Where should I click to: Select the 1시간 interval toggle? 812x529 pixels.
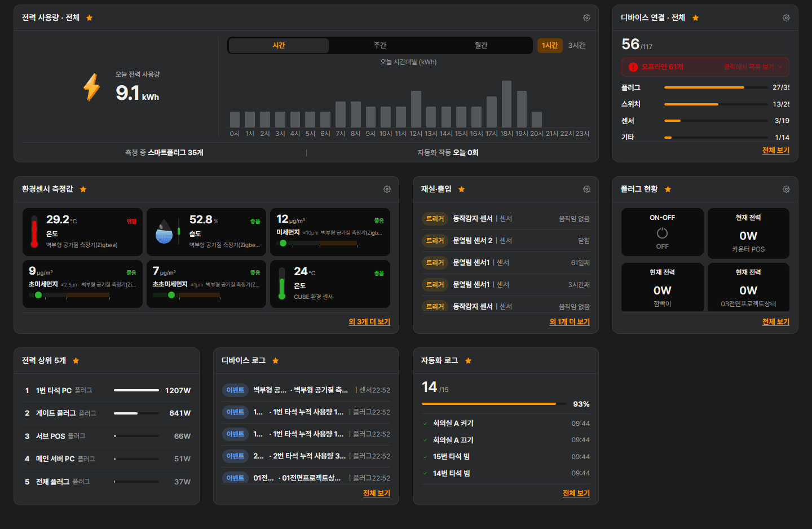point(550,46)
